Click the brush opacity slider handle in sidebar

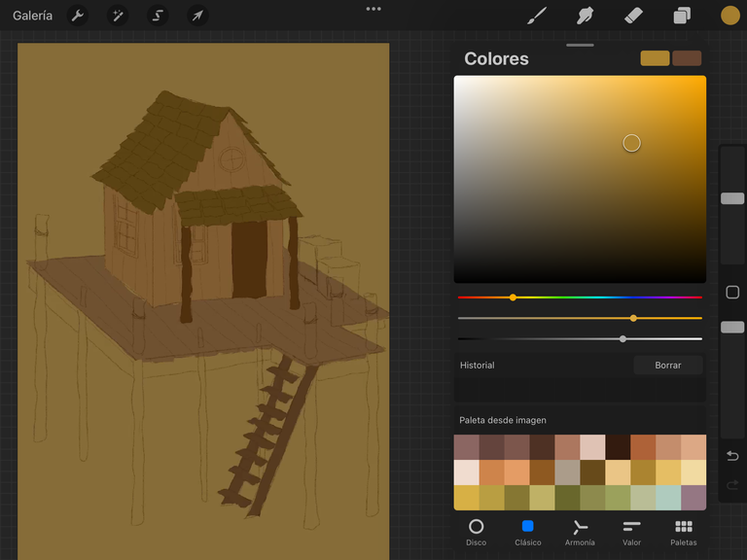tap(732, 327)
